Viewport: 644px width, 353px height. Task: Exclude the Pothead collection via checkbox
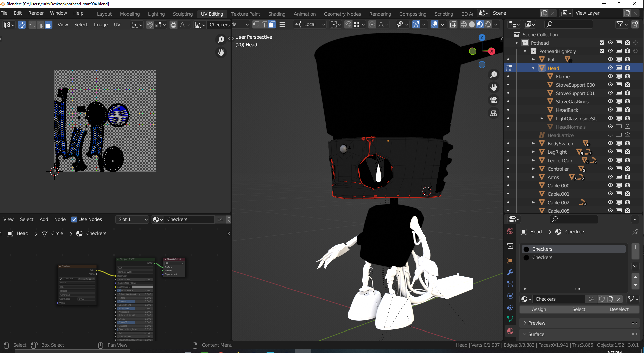[x=602, y=43]
